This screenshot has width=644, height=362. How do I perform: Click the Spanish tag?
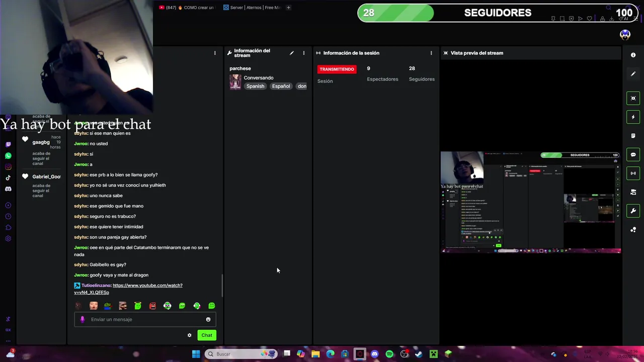coord(255,86)
